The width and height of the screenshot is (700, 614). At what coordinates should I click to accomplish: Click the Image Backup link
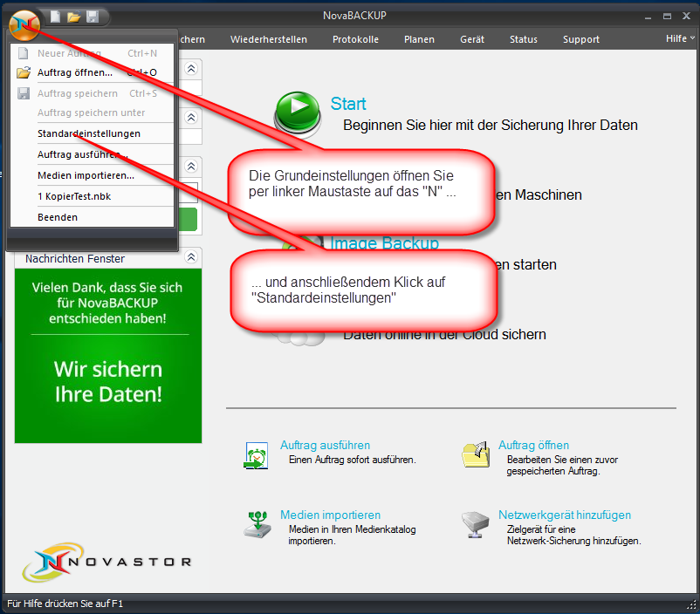click(x=384, y=242)
